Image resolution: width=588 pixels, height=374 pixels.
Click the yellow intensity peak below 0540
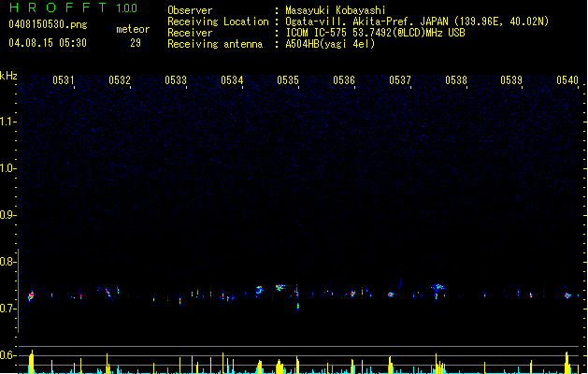pos(567,363)
